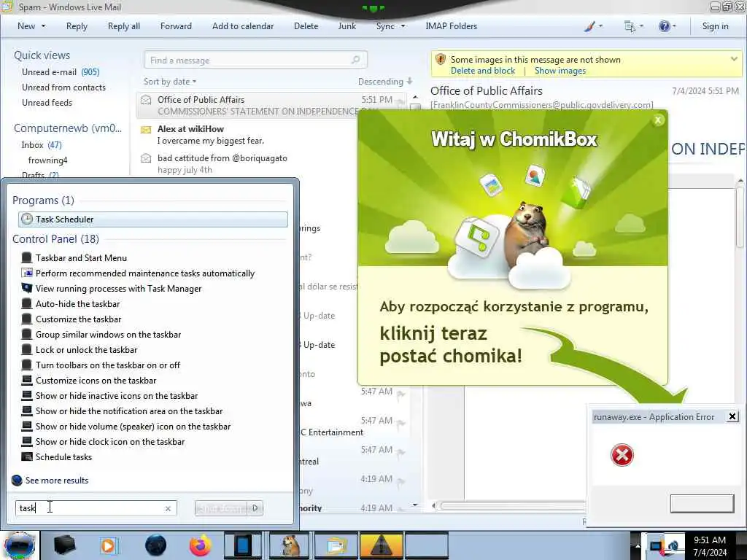
Task: Open Firefox from the taskbar
Action: (x=201, y=545)
